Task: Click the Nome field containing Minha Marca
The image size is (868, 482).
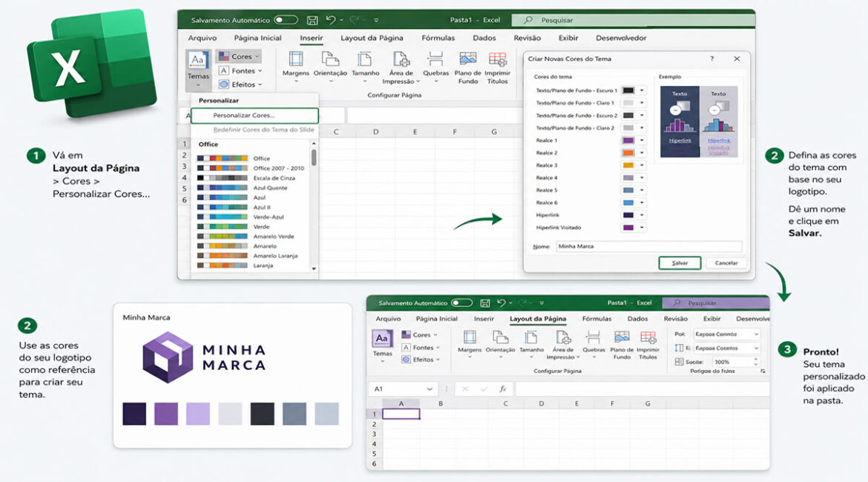Action: point(649,246)
